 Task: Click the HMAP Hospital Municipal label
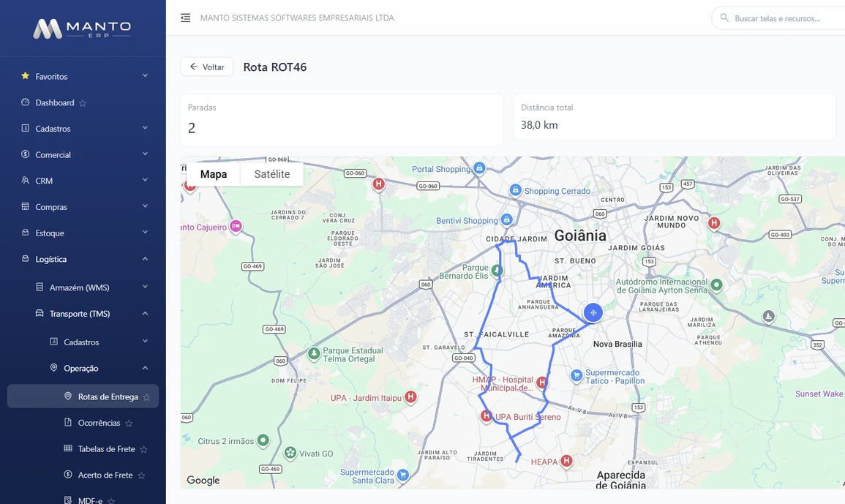pos(503,384)
